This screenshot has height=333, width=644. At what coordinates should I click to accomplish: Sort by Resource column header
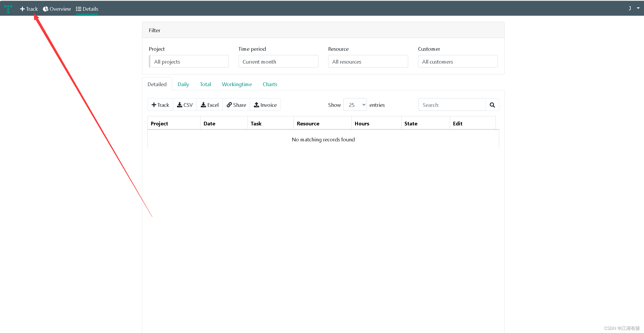[x=323, y=123]
